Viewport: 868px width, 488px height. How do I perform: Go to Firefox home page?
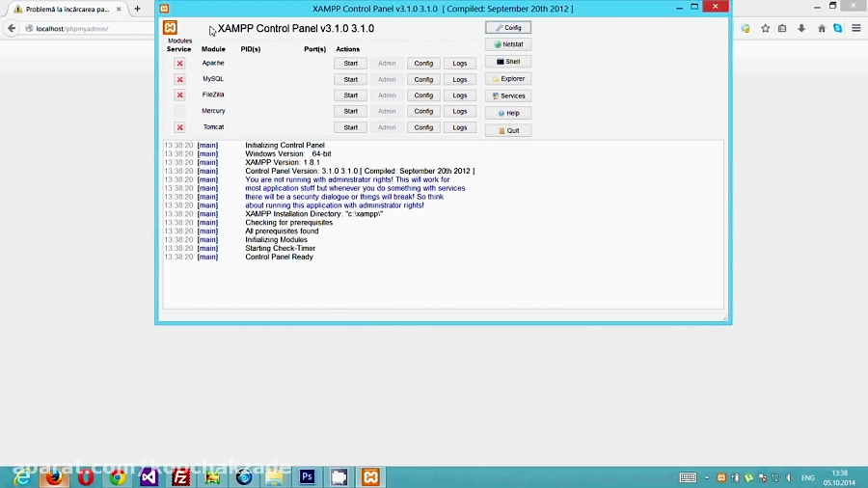pos(822,28)
